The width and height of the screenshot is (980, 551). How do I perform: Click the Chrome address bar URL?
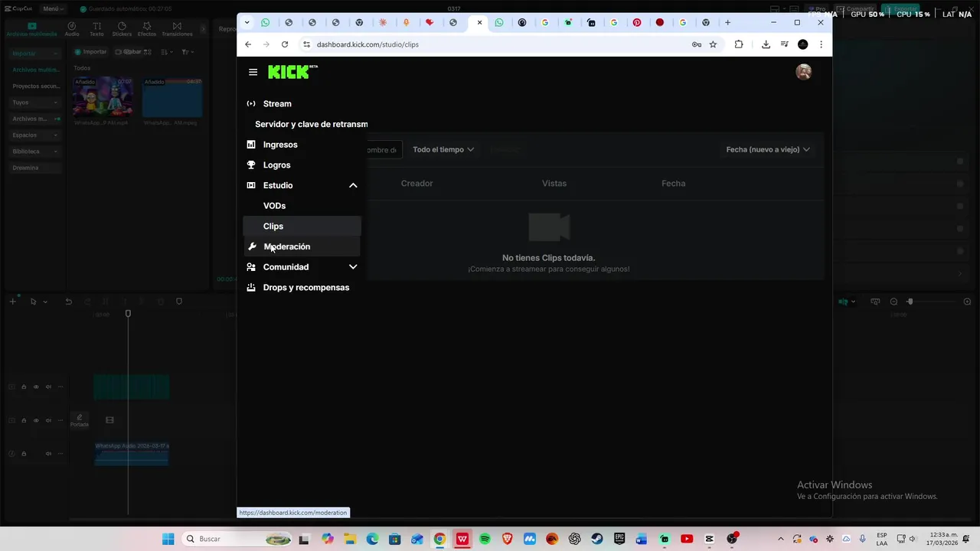click(x=367, y=44)
